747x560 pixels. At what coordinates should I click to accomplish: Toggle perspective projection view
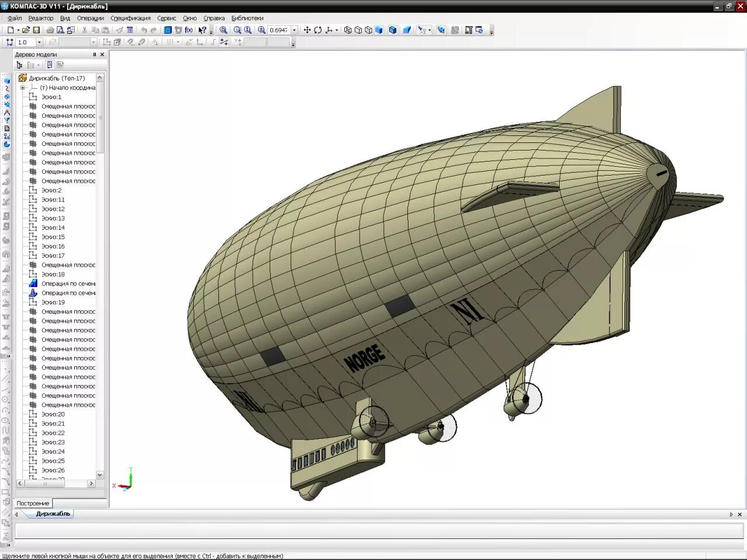pyautogui.click(x=407, y=30)
